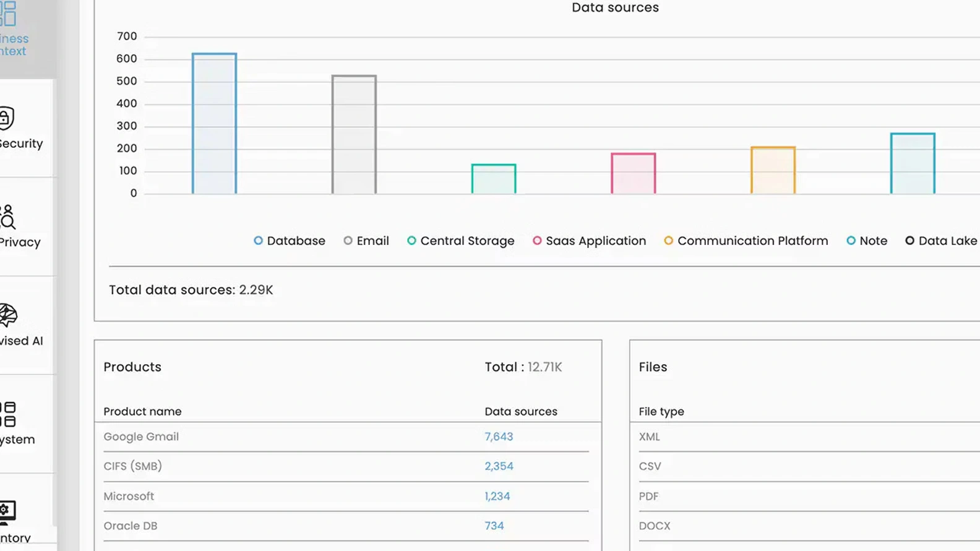Select the PDF file type row

tap(648, 496)
